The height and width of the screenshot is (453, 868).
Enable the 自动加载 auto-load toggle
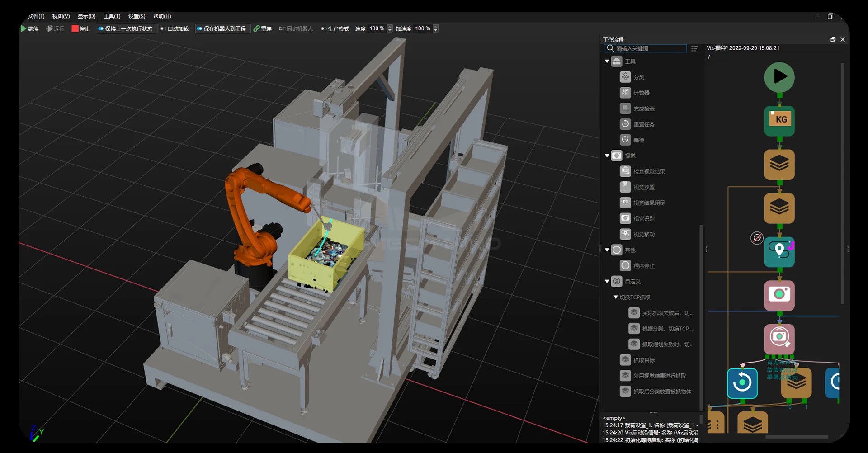click(163, 29)
